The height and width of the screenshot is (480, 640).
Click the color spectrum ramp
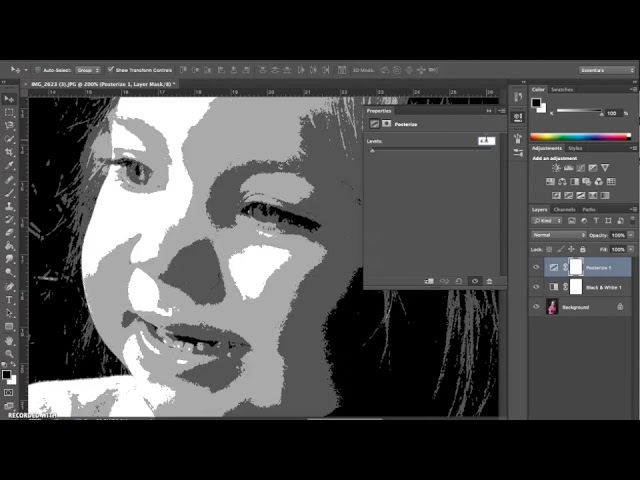click(x=580, y=136)
